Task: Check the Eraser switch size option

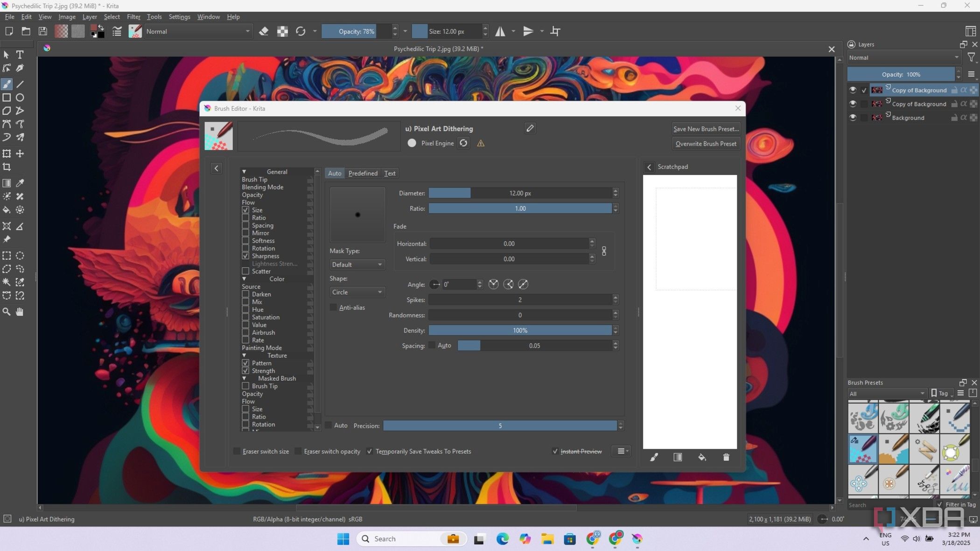Action: [237, 451]
